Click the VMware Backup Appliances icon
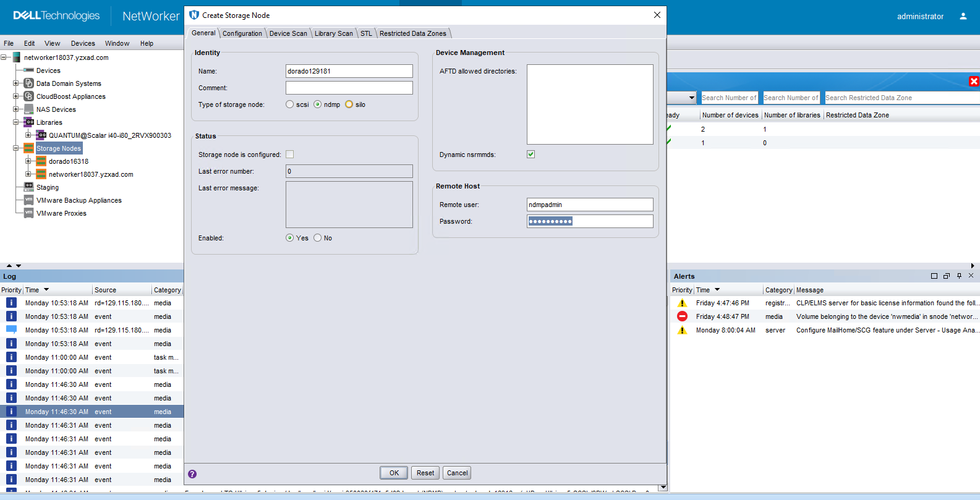Screen dimensions: 980x500 pyautogui.click(x=28, y=200)
